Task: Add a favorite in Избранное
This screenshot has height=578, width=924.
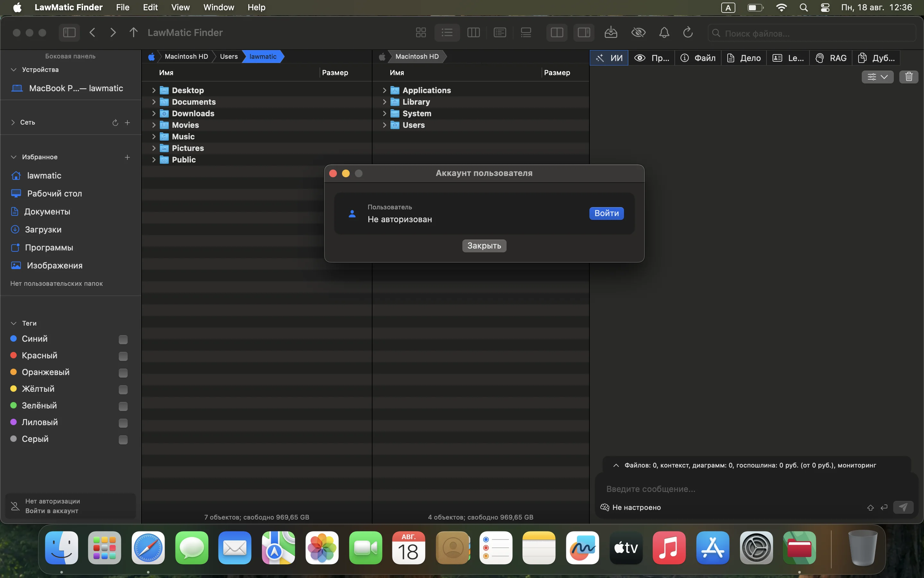Action: [127, 157]
